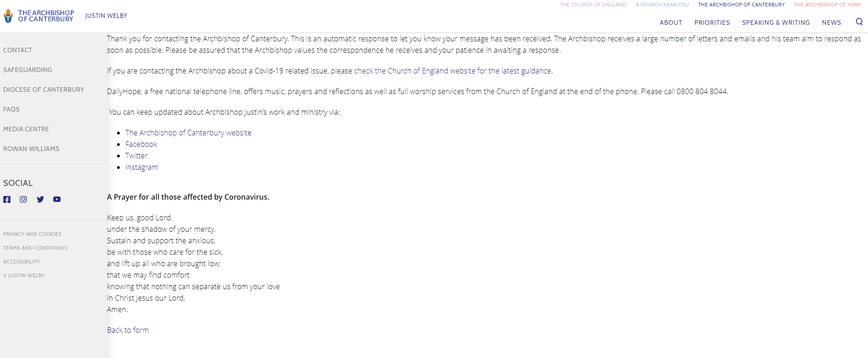The height and width of the screenshot is (358, 868).
Task: Visit A Church Near You link
Action: (662, 5)
